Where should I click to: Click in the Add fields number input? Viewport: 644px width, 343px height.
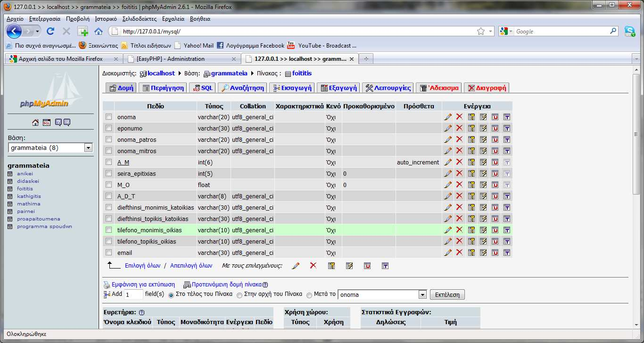tap(133, 294)
